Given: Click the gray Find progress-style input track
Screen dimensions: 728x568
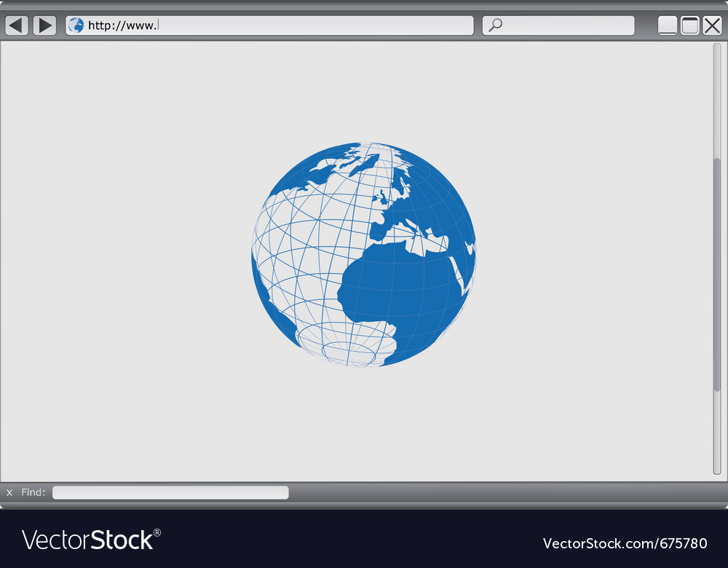Looking at the screenshot, I should [170, 492].
